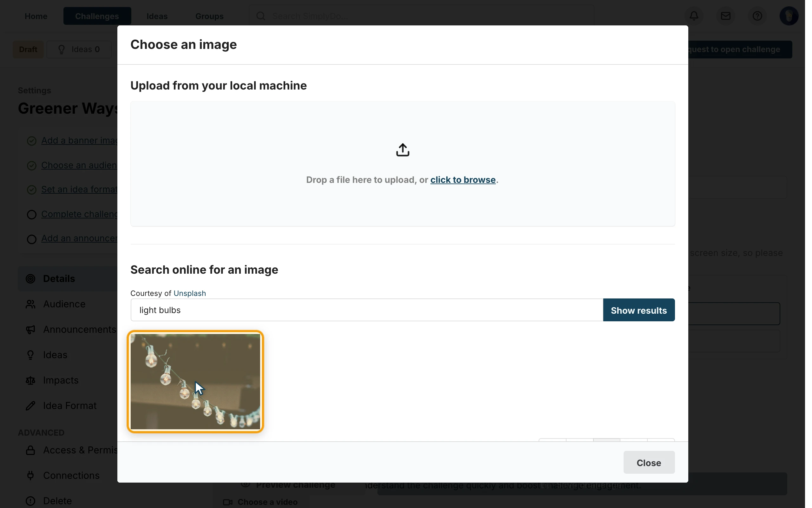The width and height of the screenshot is (812, 508).
Task: Switch to the Ideas tab in top navigation
Action: (157, 16)
